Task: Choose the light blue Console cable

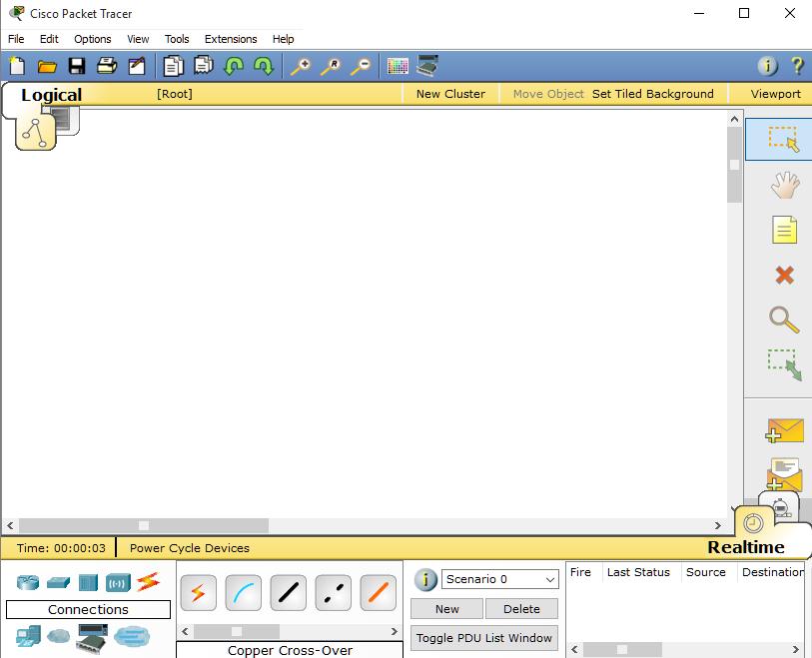Action: (x=244, y=593)
